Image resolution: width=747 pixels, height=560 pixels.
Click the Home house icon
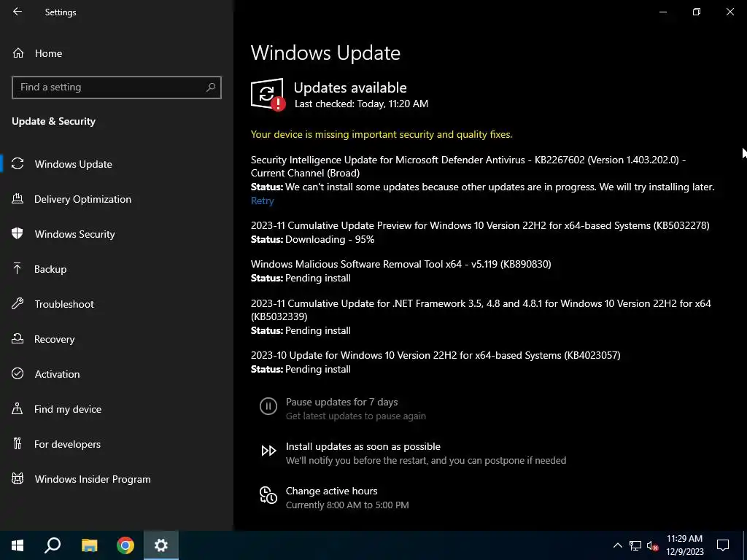[x=18, y=53]
